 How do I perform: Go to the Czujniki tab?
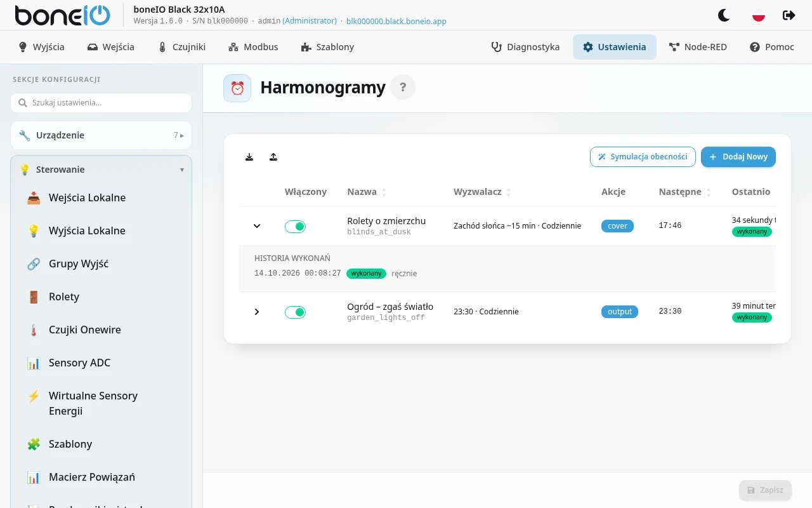click(x=182, y=47)
